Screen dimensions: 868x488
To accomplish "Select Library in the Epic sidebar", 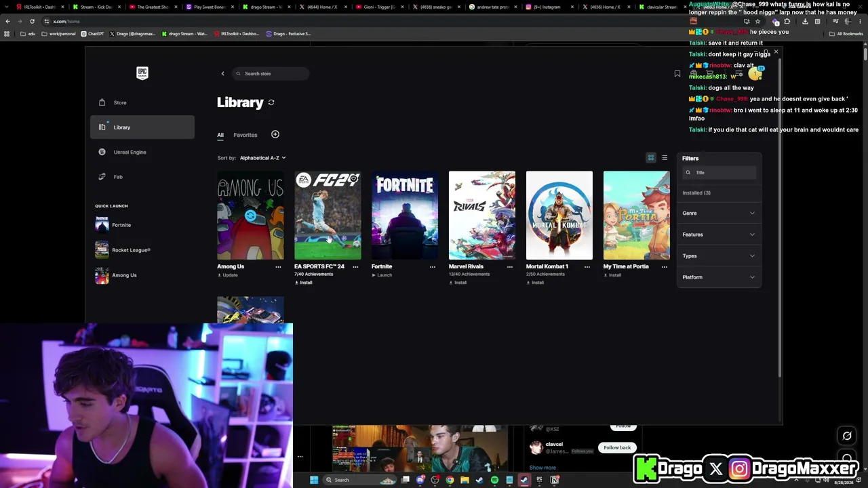I will tap(142, 127).
